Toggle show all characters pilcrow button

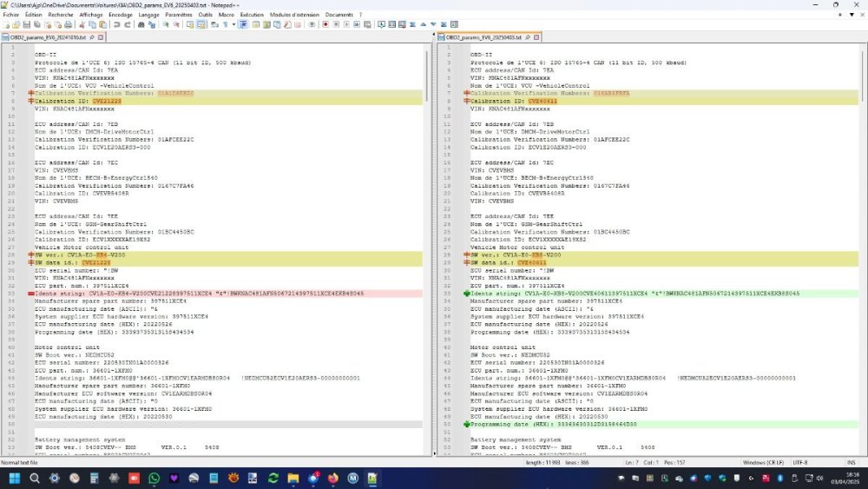click(x=225, y=24)
